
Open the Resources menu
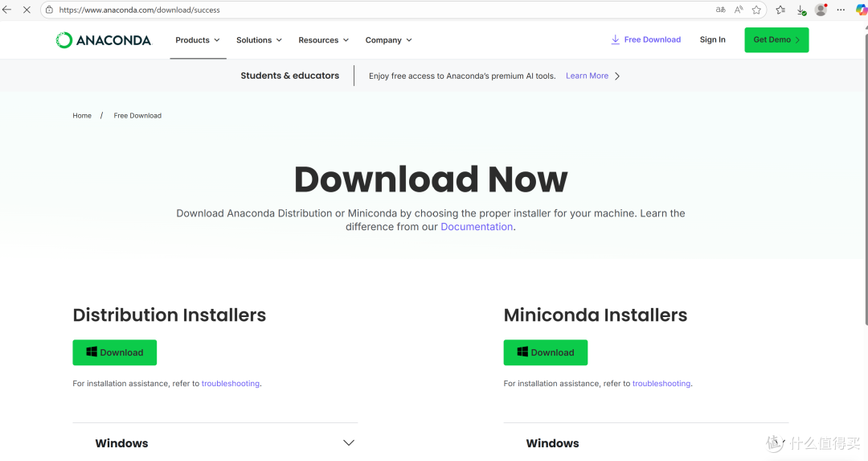[323, 40]
